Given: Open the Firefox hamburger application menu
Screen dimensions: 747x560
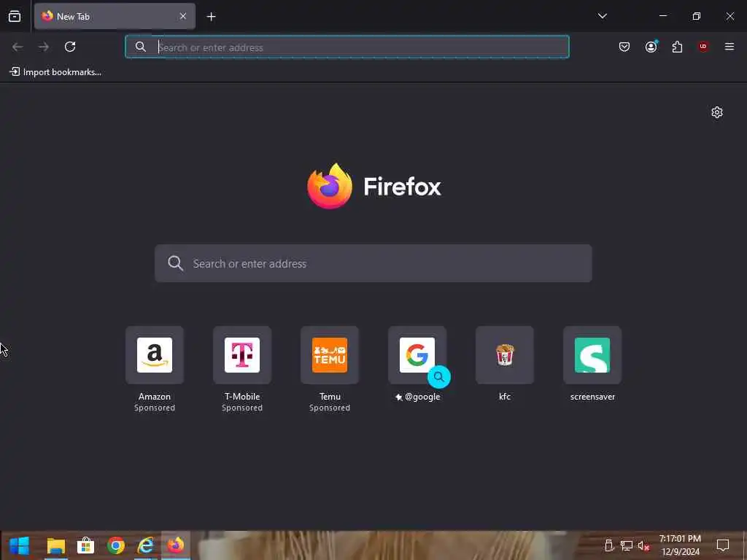Looking at the screenshot, I should [x=729, y=47].
